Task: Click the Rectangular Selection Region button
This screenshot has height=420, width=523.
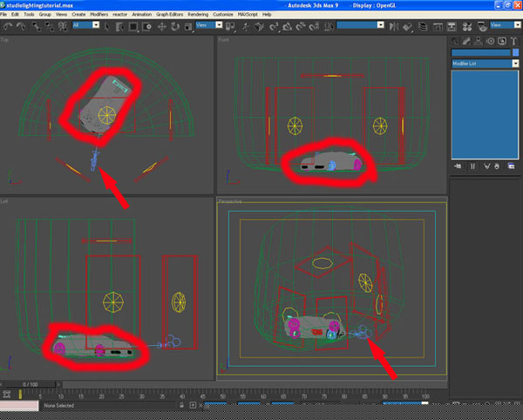Action: [133, 26]
